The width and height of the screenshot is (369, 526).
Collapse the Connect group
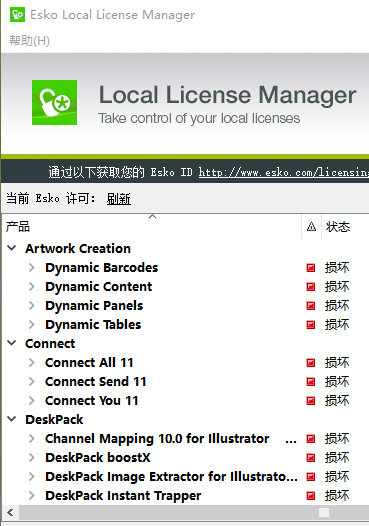(12, 343)
